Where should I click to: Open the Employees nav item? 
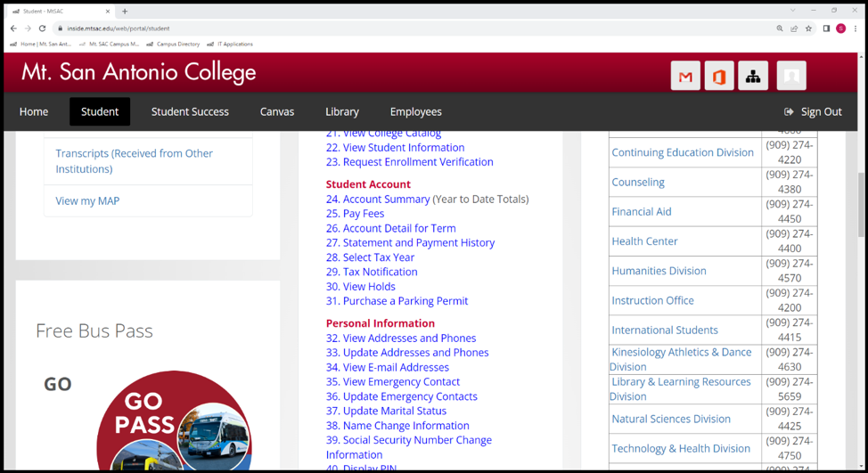pos(416,111)
